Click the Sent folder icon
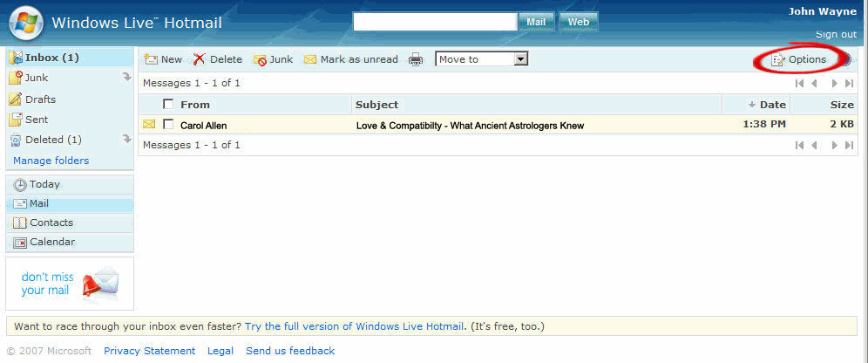This screenshot has height=363, width=868. tap(16, 120)
